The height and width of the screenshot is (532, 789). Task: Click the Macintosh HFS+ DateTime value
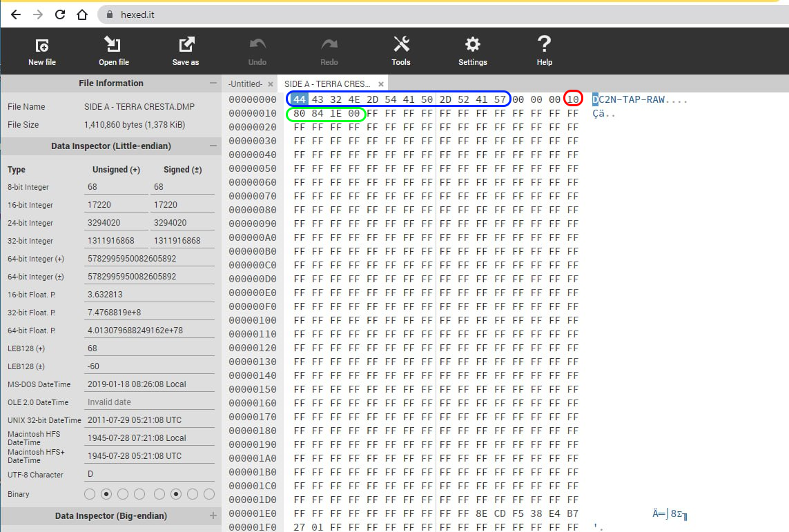tap(149, 456)
